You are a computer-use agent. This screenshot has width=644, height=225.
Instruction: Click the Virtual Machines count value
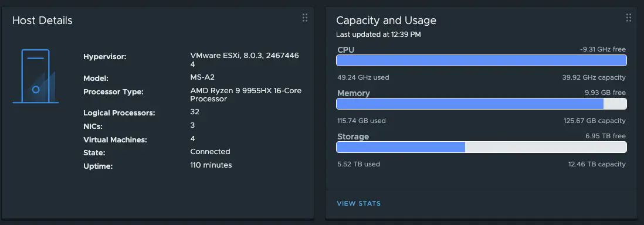pos(192,138)
